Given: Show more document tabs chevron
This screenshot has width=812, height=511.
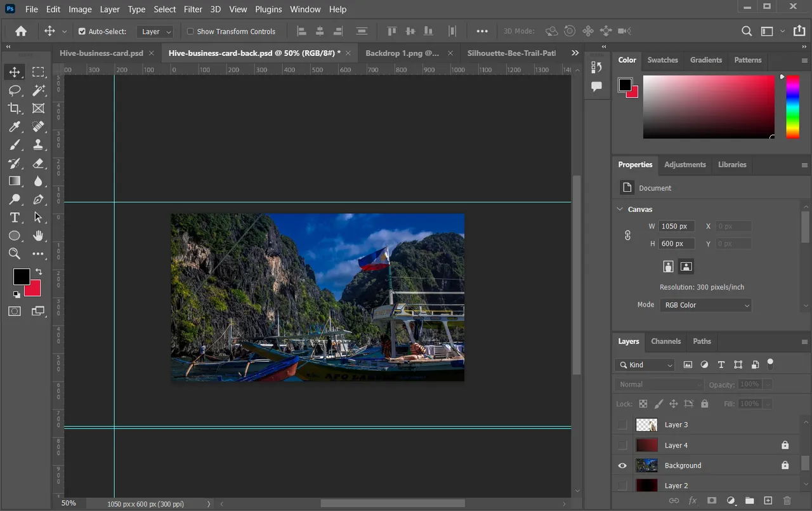Looking at the screenshot, I should click(x=575, y=53).
